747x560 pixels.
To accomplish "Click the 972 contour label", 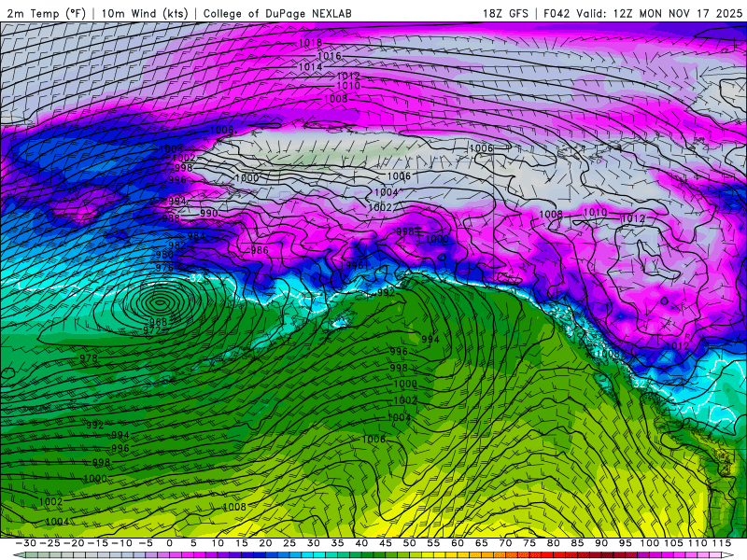I will [151, 330].
